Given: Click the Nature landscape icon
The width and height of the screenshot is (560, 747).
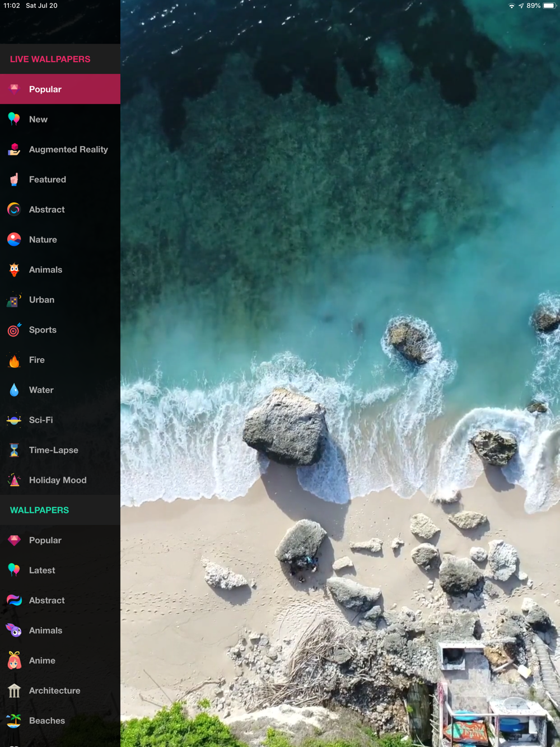Looking at the screenshot, I should tap(14, 240).
